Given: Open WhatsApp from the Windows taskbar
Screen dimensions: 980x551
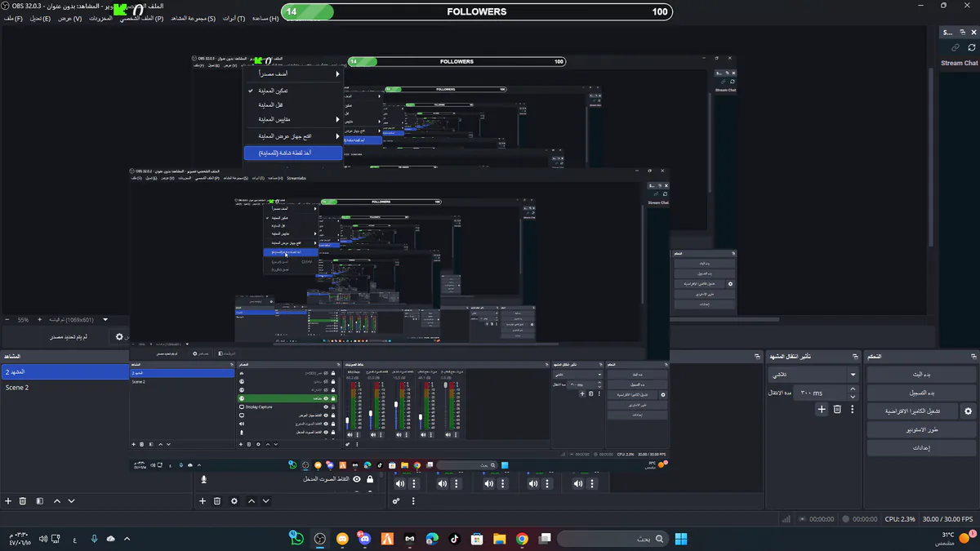Looking at the screenshot, I should pos(296,539).
